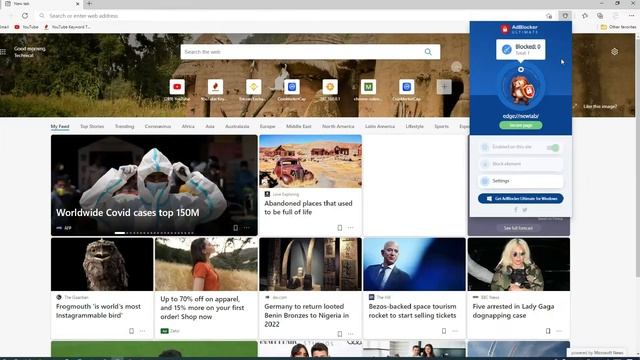640x360 pixels.
Task: Open more options on Frogmouth article card
Action: [142, 331]
